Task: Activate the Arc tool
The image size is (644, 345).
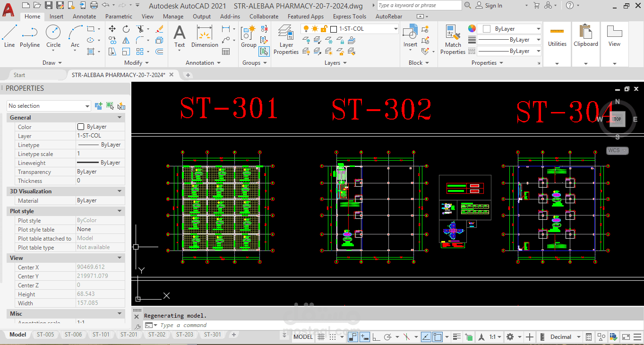Action: [x=75, y=36]
